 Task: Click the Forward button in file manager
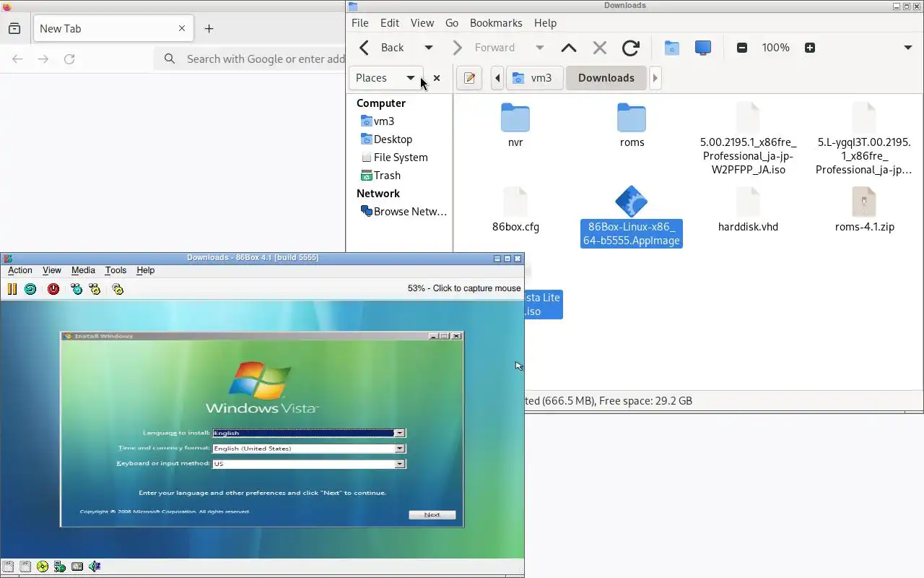click(x=485, y=48)
